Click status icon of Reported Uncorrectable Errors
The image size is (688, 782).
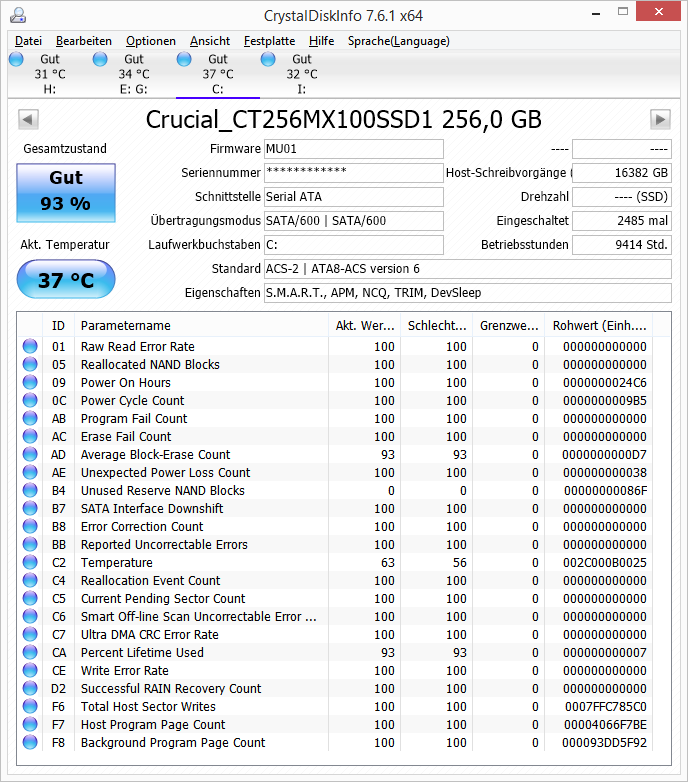30,544
